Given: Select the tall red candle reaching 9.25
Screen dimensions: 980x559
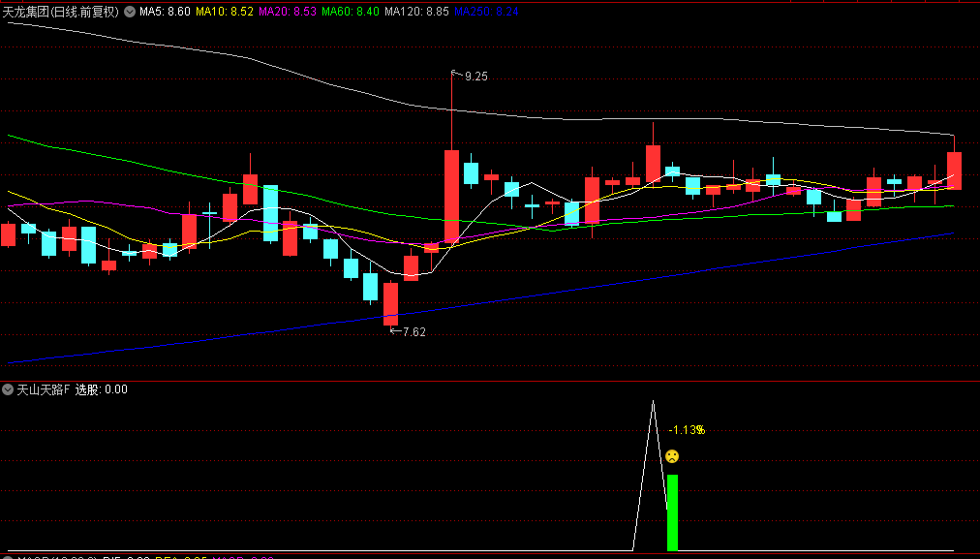Looking at the screenshot, I should (451, 196).
